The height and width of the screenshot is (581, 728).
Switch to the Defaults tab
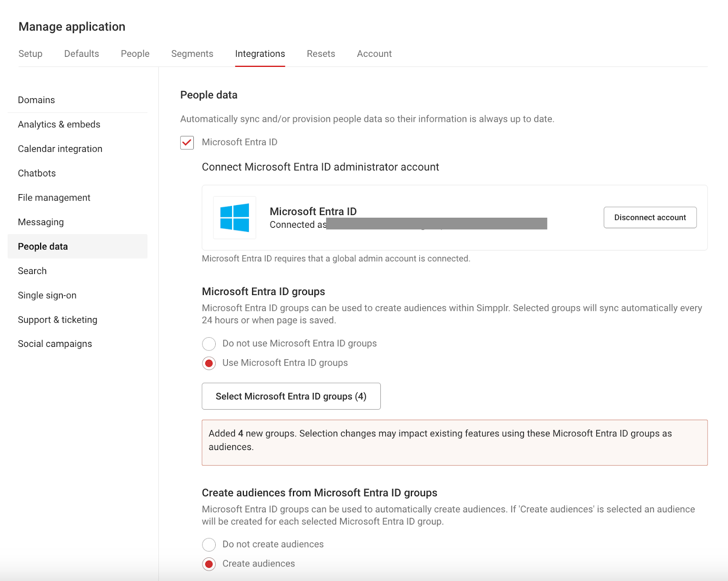point(81,54)
